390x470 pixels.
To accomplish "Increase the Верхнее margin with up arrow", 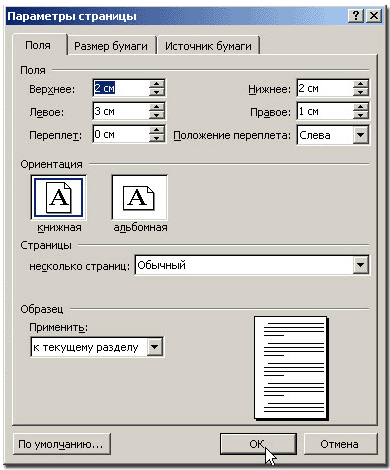I will coord(157,84).
